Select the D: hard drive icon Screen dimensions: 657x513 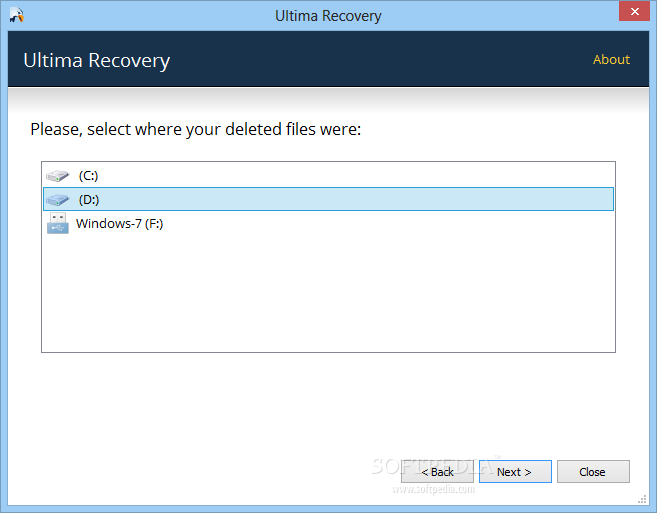(57, 200)
